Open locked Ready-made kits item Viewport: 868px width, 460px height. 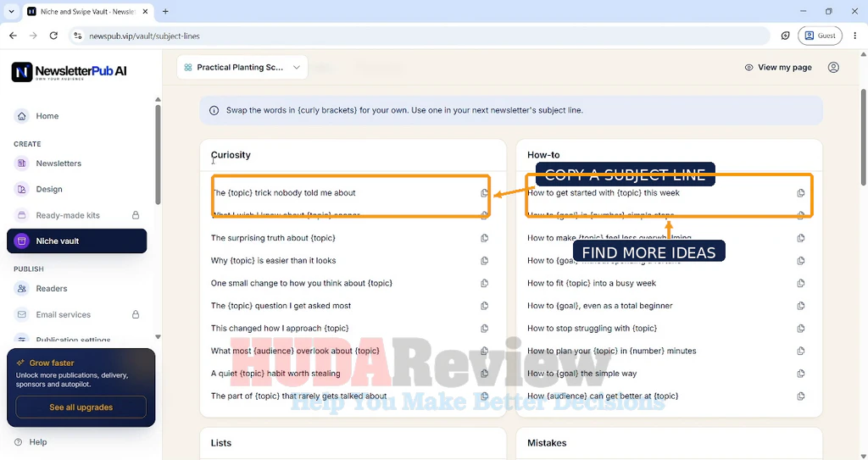tap(77, 215)
